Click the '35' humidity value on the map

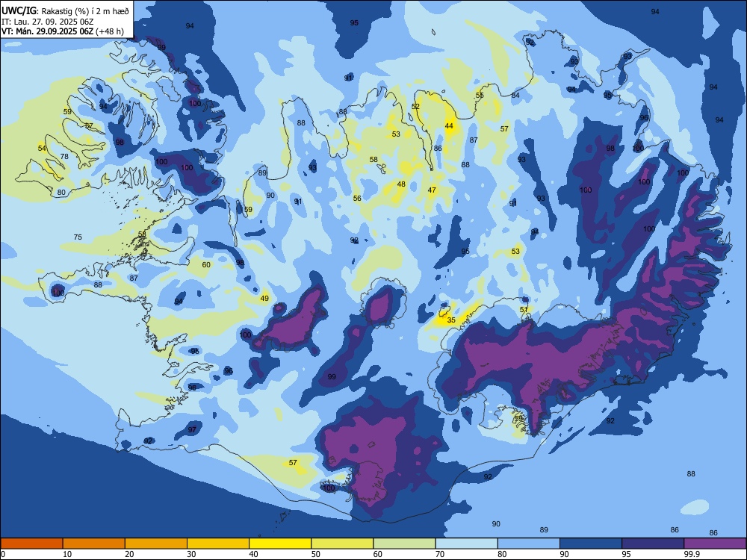tap(451, 320)
